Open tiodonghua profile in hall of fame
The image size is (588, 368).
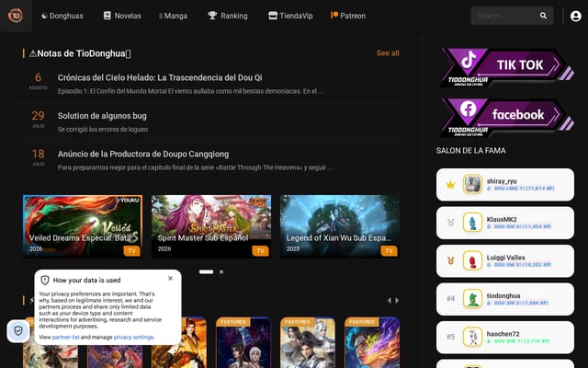(x=505, y=299)
